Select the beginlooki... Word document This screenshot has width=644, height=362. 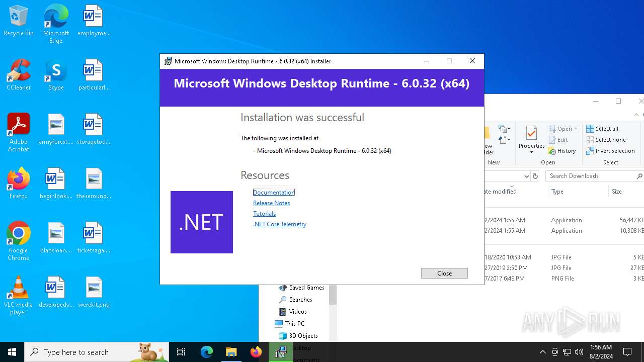(x=56, y=184)
